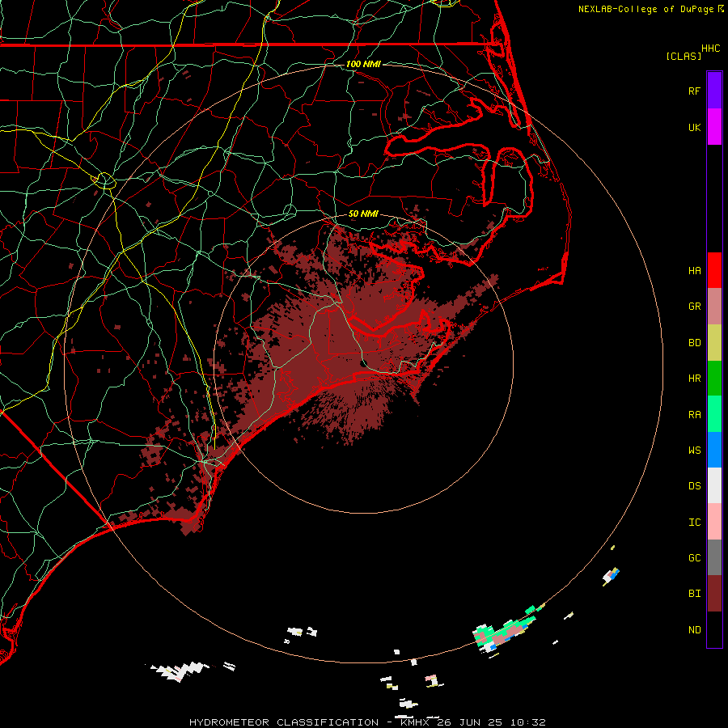Click the WS legend label
728x728 pixels.
694,450
